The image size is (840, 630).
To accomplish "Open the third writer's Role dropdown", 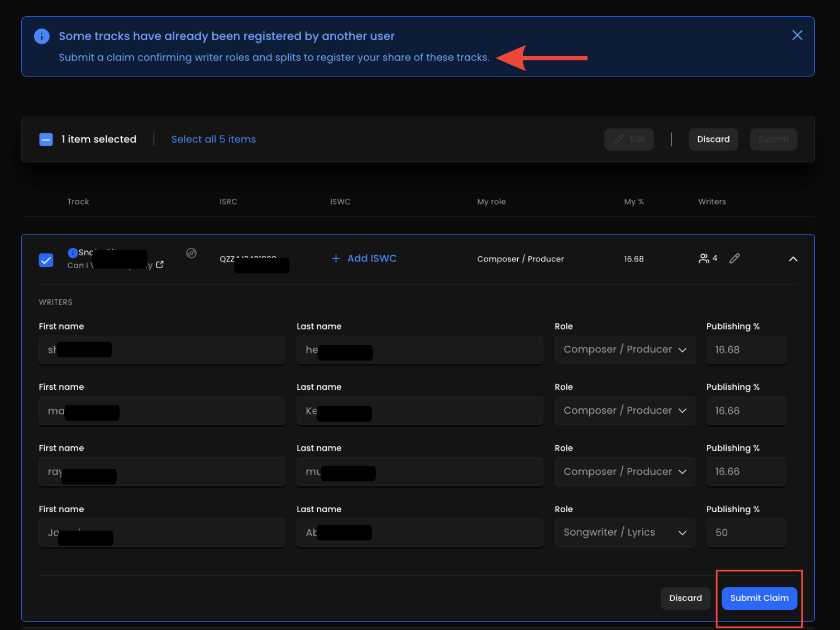I will tap(624, 472).
